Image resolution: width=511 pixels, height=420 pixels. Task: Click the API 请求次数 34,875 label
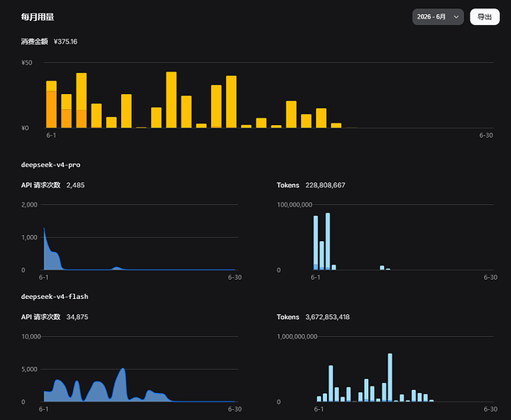tap(55, 317)
